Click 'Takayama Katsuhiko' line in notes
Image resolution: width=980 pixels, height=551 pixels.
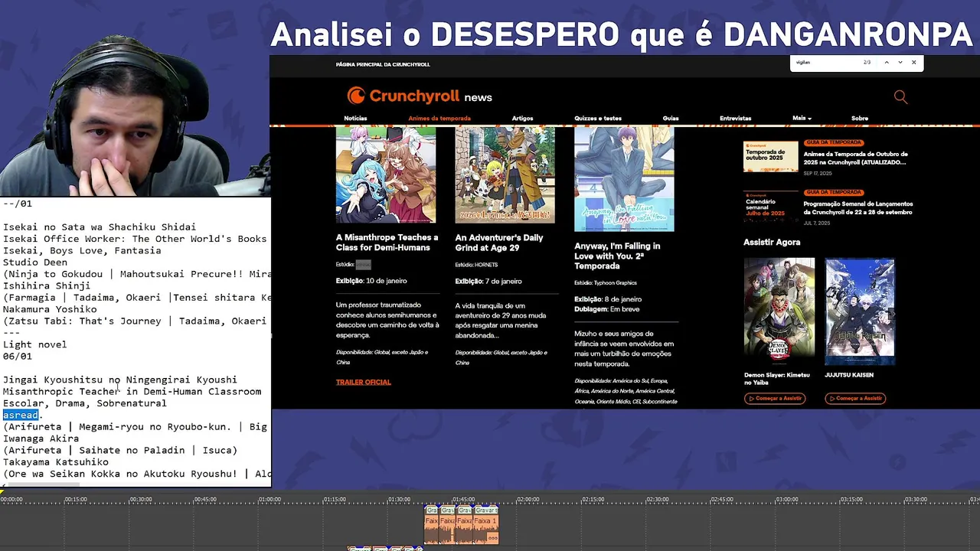click(x=56, y=462)
